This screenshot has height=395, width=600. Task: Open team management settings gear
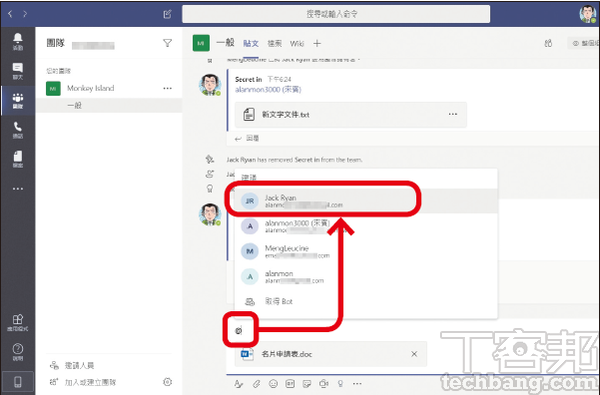(x=167, y=382)
